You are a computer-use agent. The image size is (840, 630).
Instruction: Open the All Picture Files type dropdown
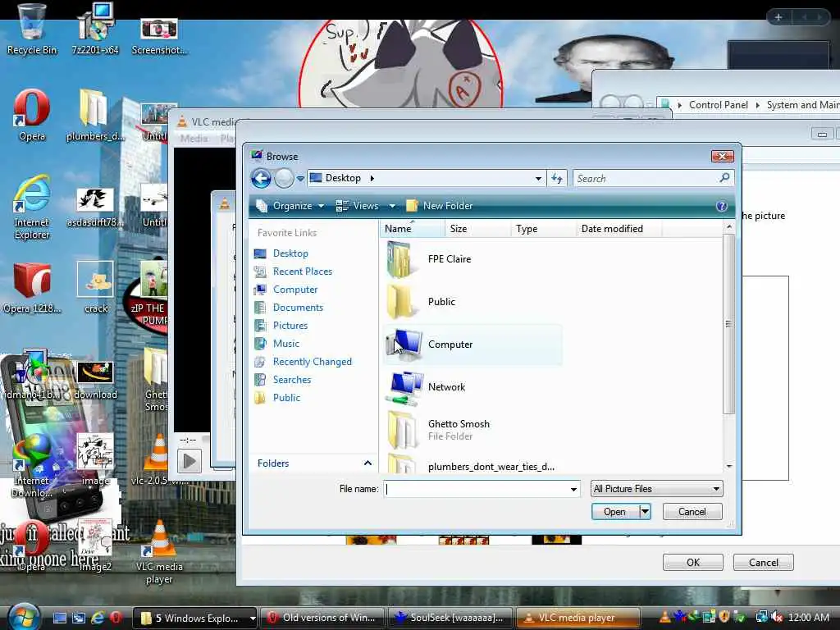coord(657,489)
